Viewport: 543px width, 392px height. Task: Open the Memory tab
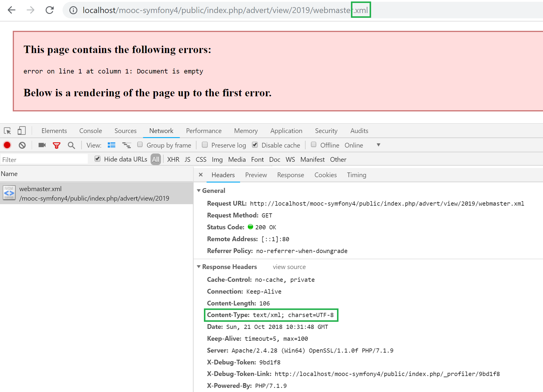pyautogui.click(x=246, y=131)
